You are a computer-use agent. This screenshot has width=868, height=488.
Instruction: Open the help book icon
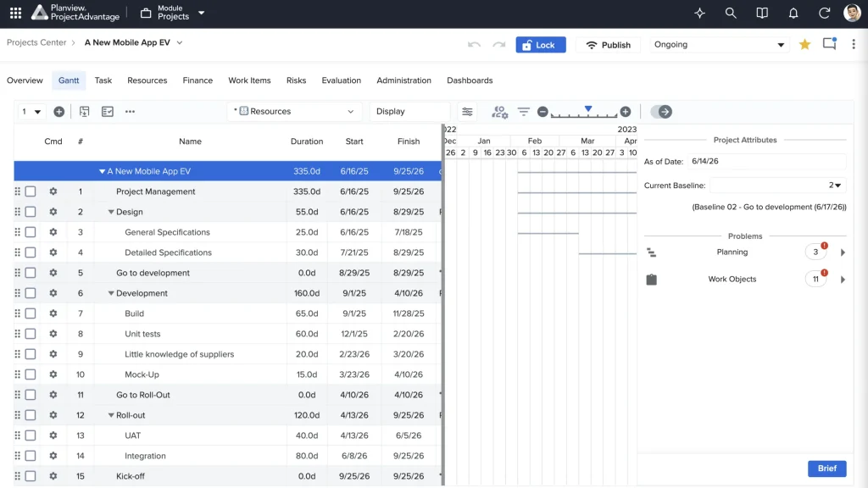762,13
